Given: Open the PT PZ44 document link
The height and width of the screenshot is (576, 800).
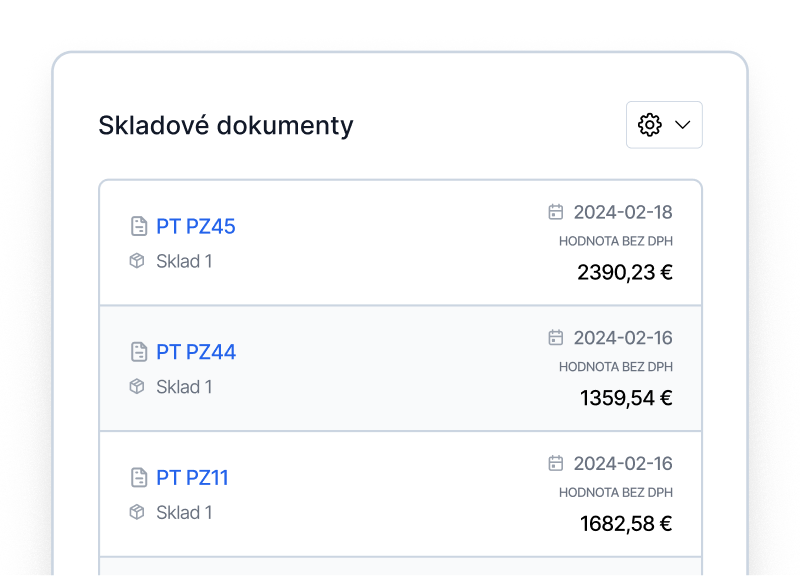Looking at the screenshot, I should pos(196,352).
